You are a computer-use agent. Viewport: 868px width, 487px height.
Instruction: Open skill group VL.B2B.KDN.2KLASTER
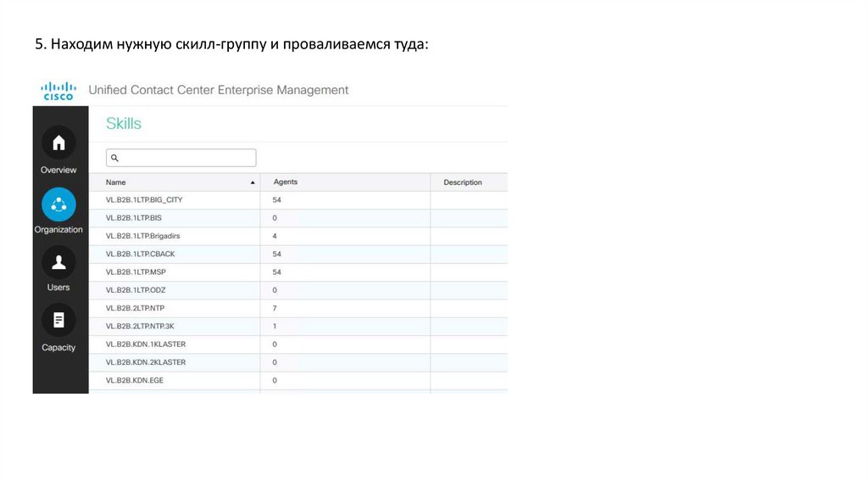pos(146,362)
